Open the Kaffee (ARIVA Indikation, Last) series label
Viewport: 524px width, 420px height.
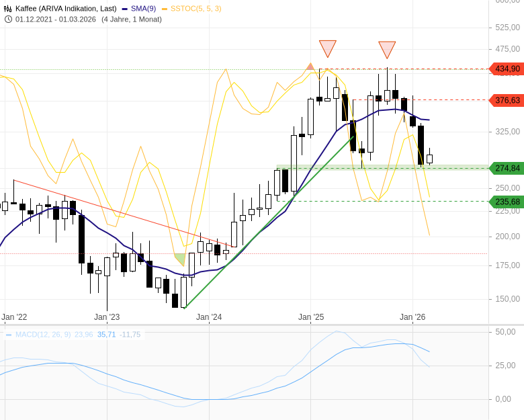click(67, 8)
